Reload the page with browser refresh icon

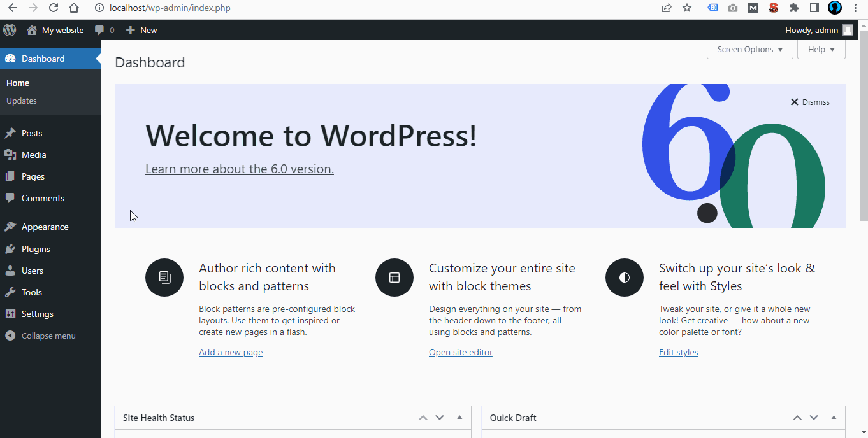54,8
